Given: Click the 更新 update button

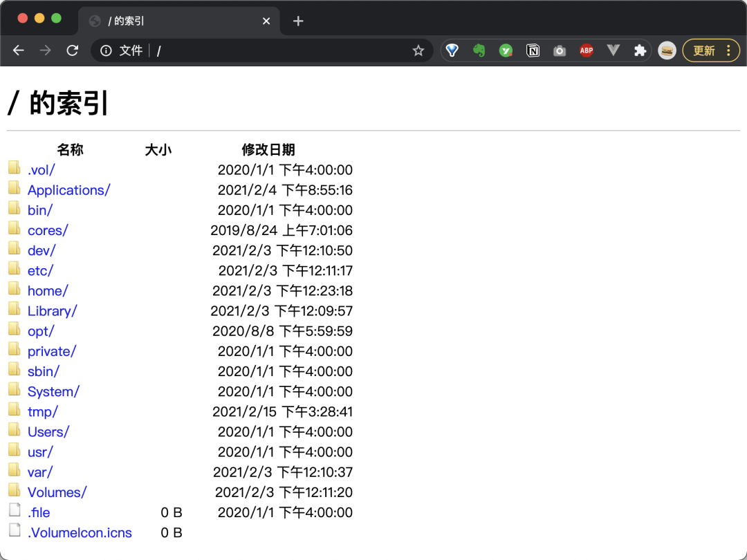Looking at the screenshot, I should point(704,50).
